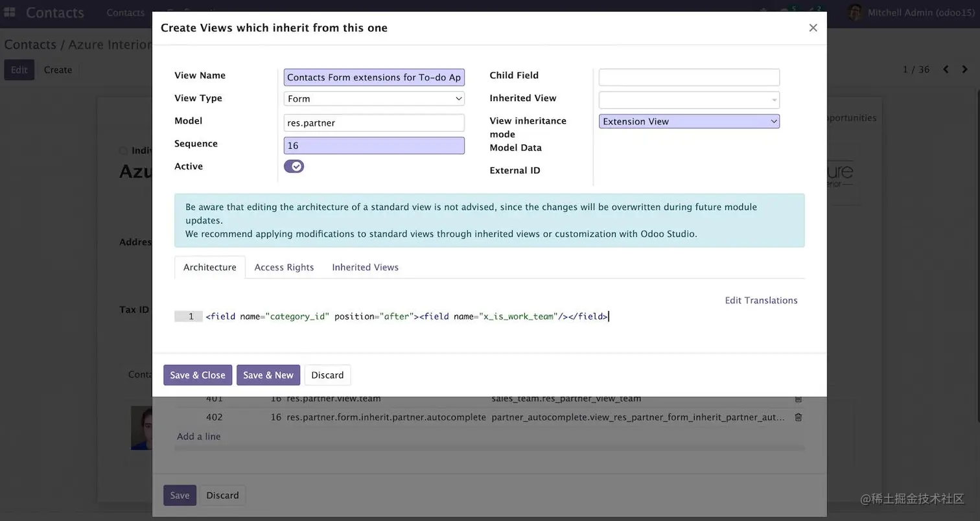
Task: Click the View inheritance mode label
Action: click(x=528, y=127)
